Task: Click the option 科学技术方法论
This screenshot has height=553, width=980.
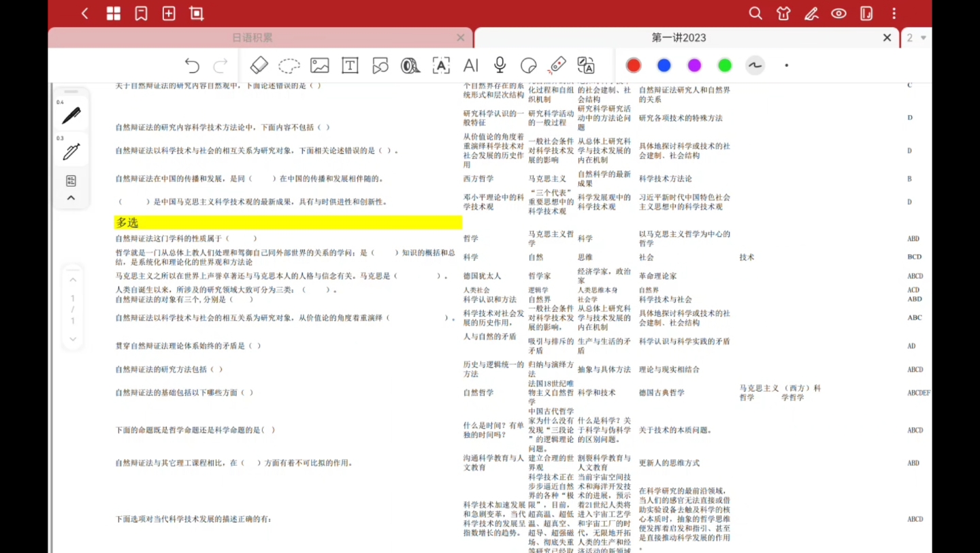Action: [665, 178]
